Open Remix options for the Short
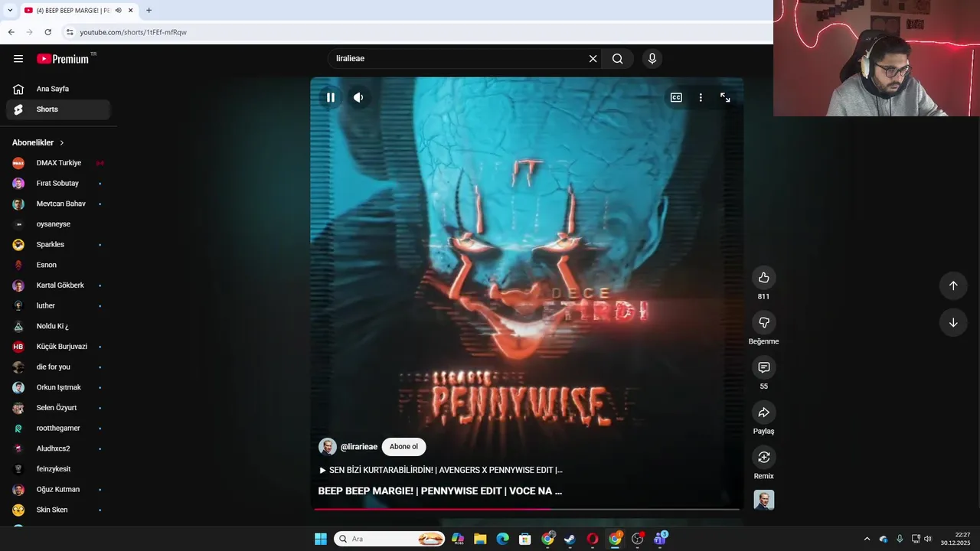 [x=763, y=458]
